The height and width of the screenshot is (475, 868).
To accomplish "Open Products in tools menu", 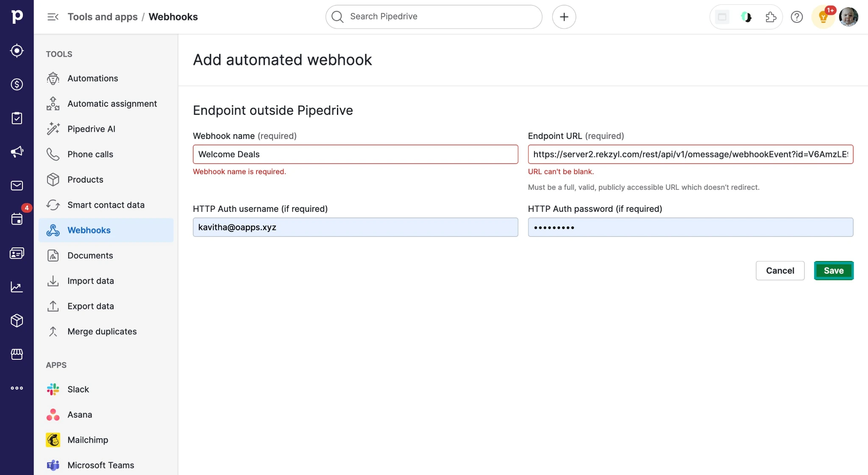I will (x=106, y=180).
